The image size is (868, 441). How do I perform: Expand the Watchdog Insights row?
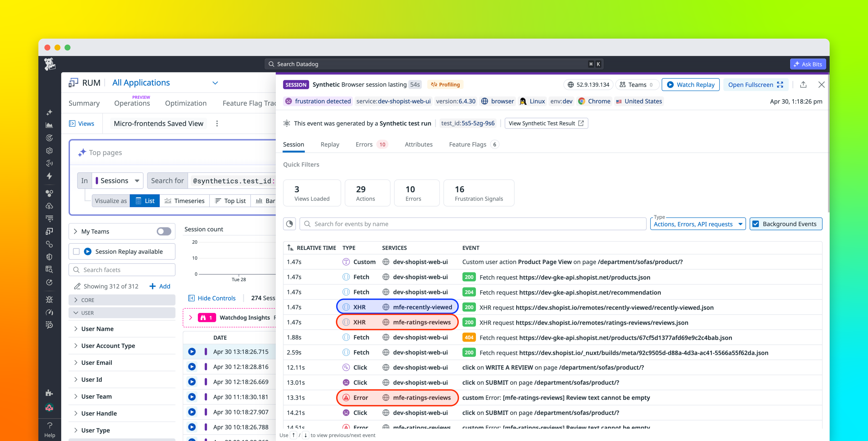click(x=190, y=318)
